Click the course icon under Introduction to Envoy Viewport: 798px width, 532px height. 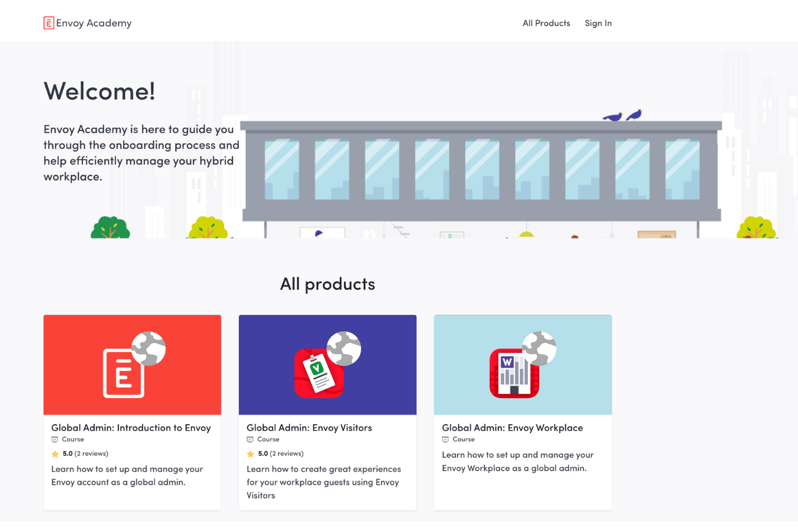point(54,440)
